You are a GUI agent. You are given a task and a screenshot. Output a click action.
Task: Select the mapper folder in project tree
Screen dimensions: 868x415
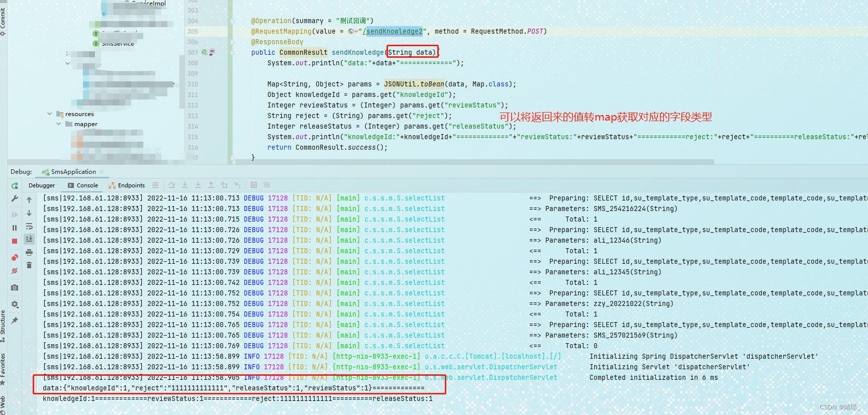coord(81,124)
